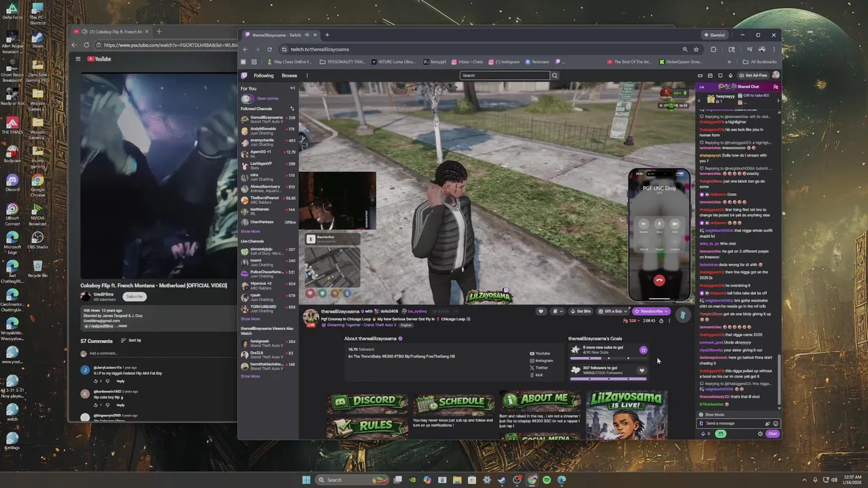Open the Instagram link in About panel
868x488 pixels.
pos(542,361)
